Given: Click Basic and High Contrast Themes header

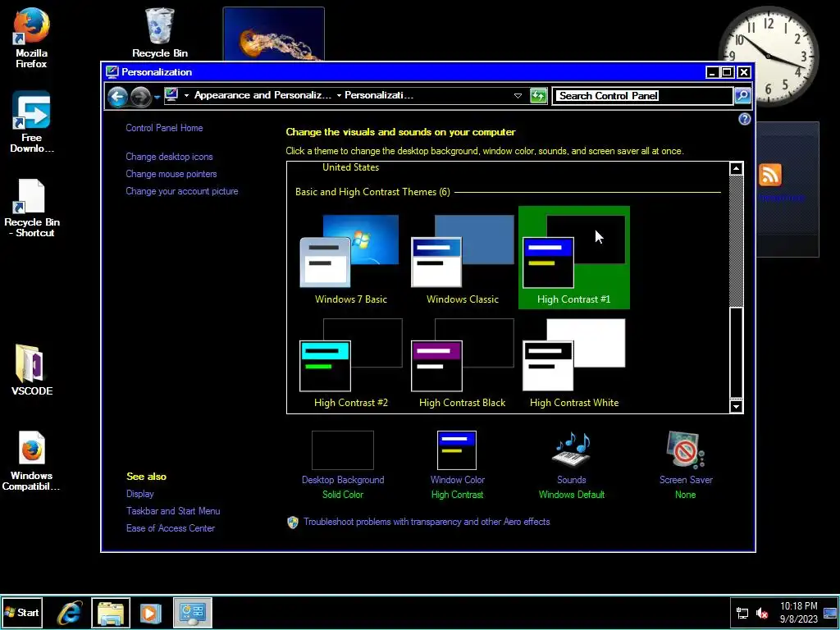Looking at the screenshot, I should pyautogui.click(x=372, y=192).
